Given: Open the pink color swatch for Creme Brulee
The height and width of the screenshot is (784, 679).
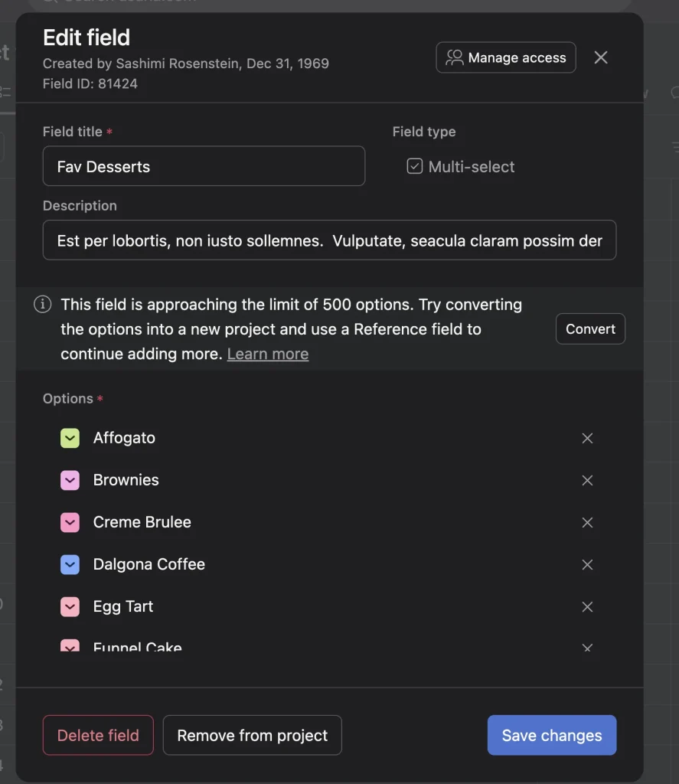Looking at the screenshot, I should coord(70,522).
